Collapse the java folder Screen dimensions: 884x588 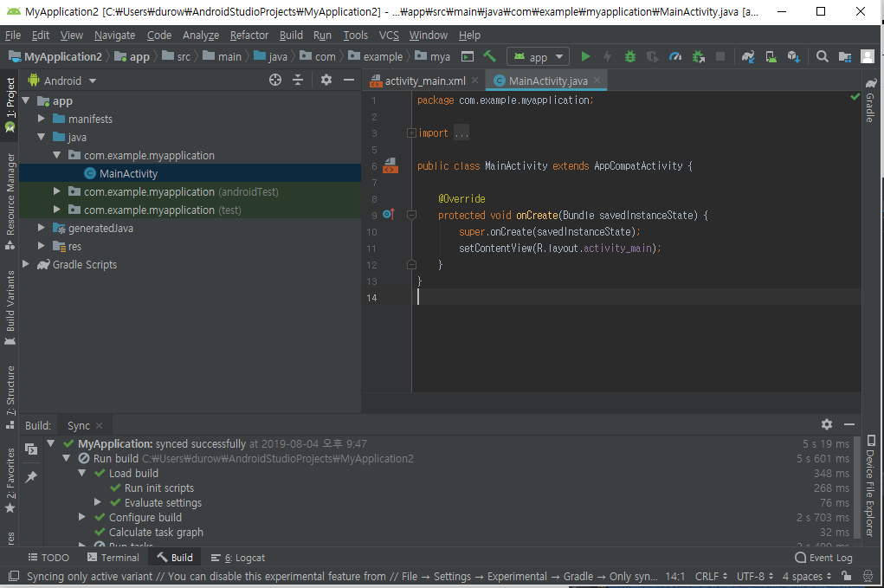point(42,137)
